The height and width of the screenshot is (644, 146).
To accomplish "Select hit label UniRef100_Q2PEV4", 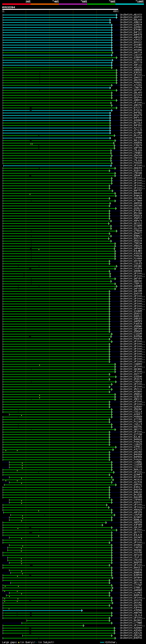I will tap(131, 25).
